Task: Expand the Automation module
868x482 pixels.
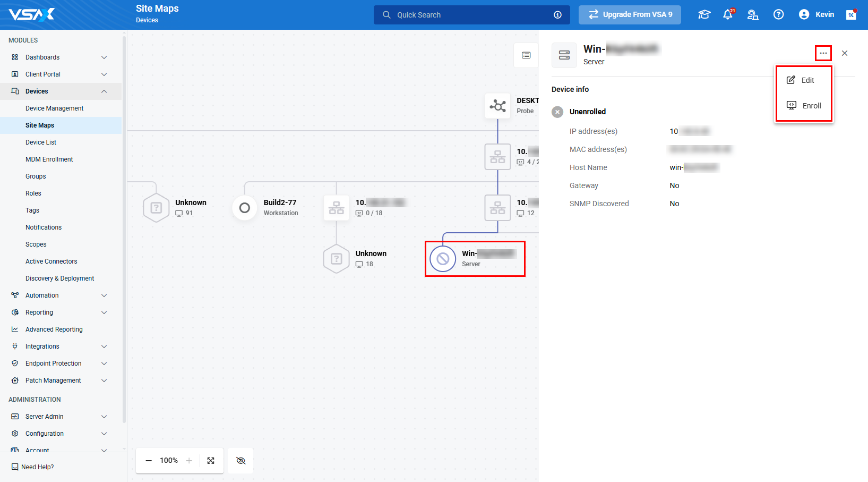Action: pos(104,295)
